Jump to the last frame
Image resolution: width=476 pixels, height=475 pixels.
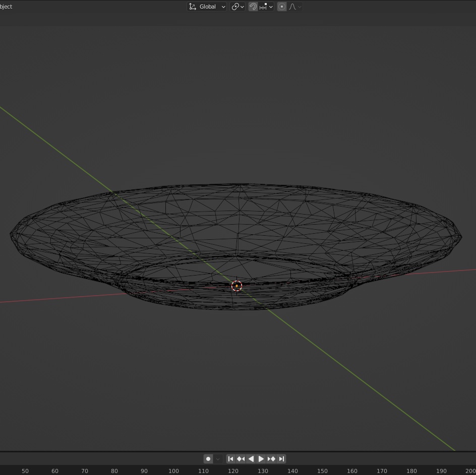tap(281, 459)
